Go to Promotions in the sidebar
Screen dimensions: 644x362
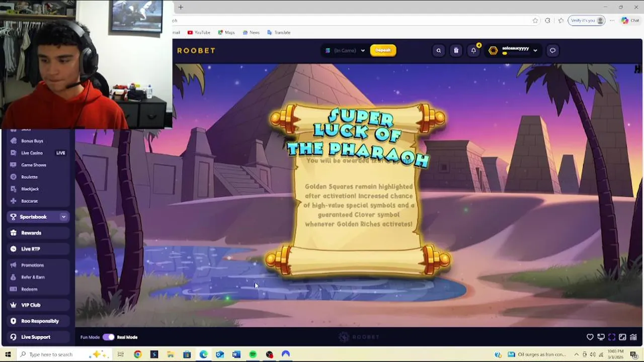32,265
